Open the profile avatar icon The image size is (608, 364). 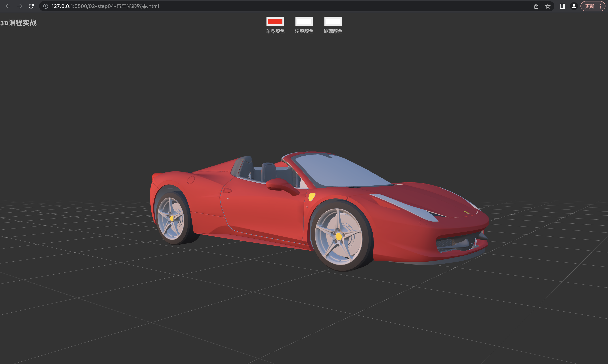pos(574,6)
